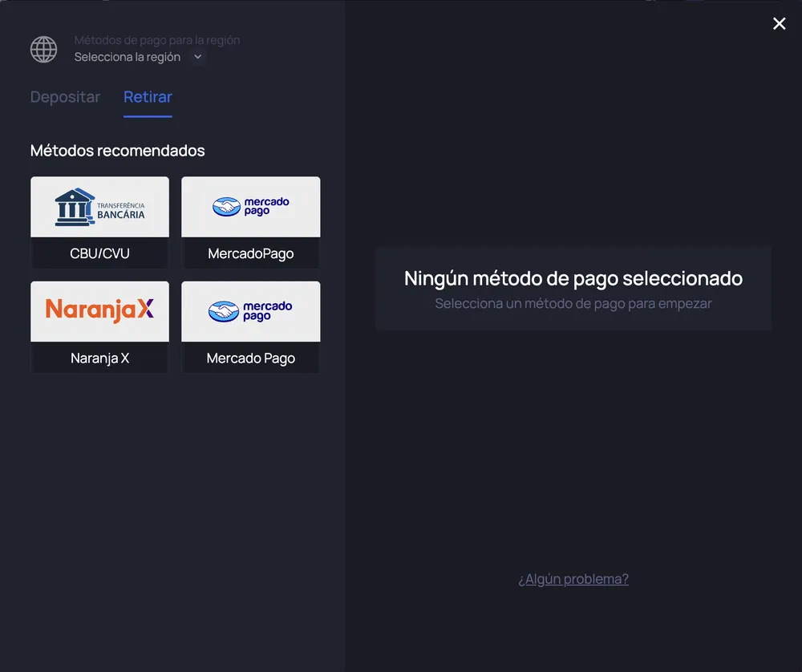Viewport: 802px width, 672px height.
Task: Pick the first MercadoPago logo card
Action: pos(250,207)
